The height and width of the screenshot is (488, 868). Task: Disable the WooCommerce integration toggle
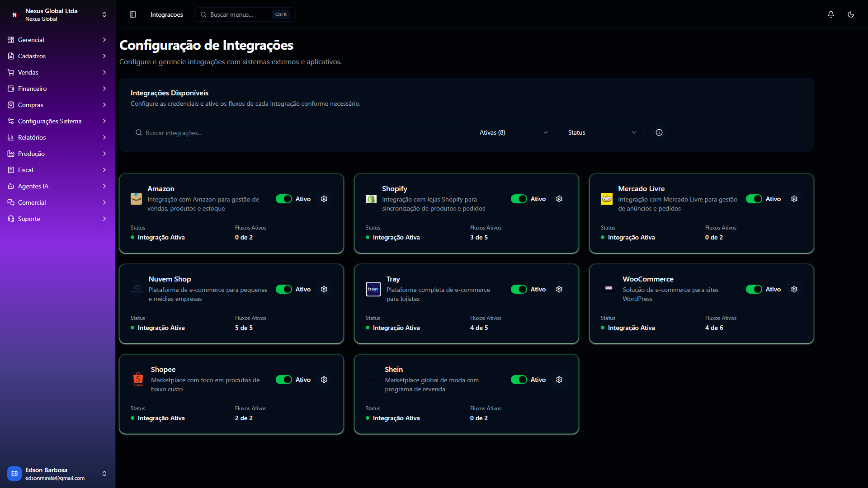[x=754, y=289]
